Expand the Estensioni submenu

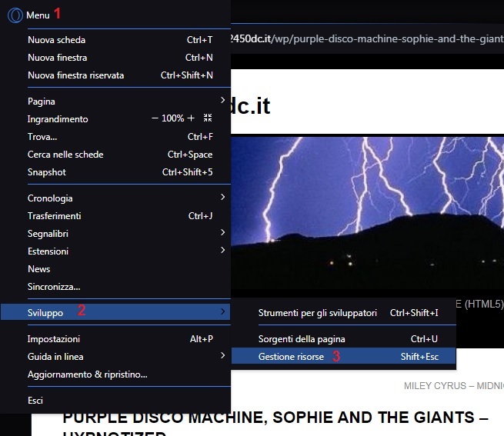tap(115, 251)
